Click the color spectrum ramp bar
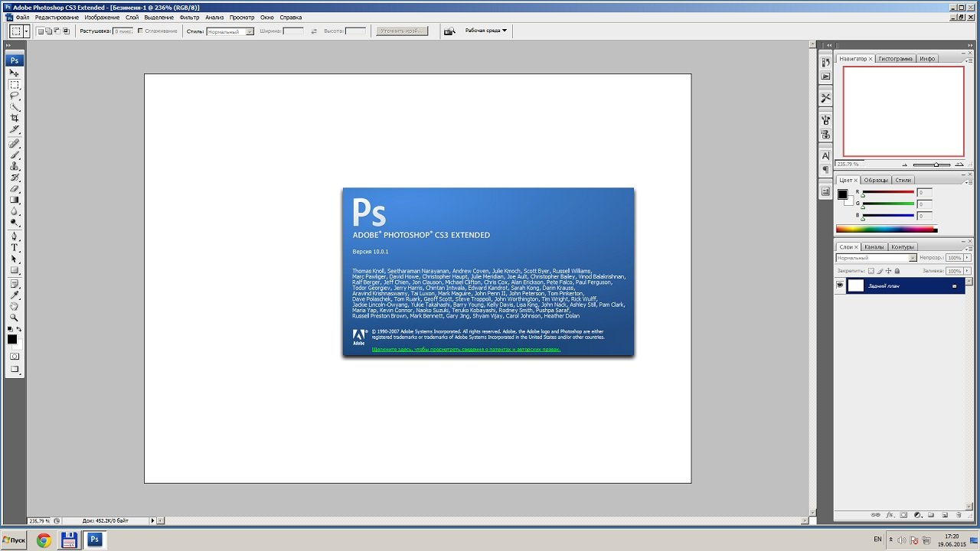980x551 pixels. point(884,229)
